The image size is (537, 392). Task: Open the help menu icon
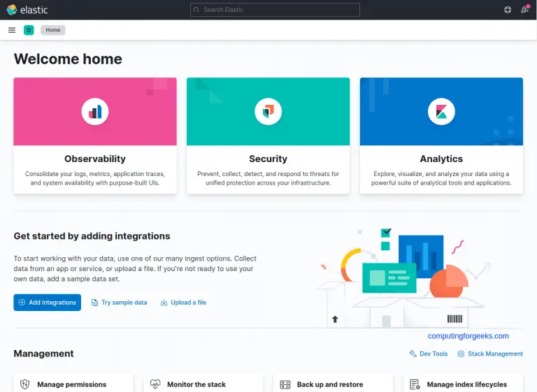[x=508, y=10]
